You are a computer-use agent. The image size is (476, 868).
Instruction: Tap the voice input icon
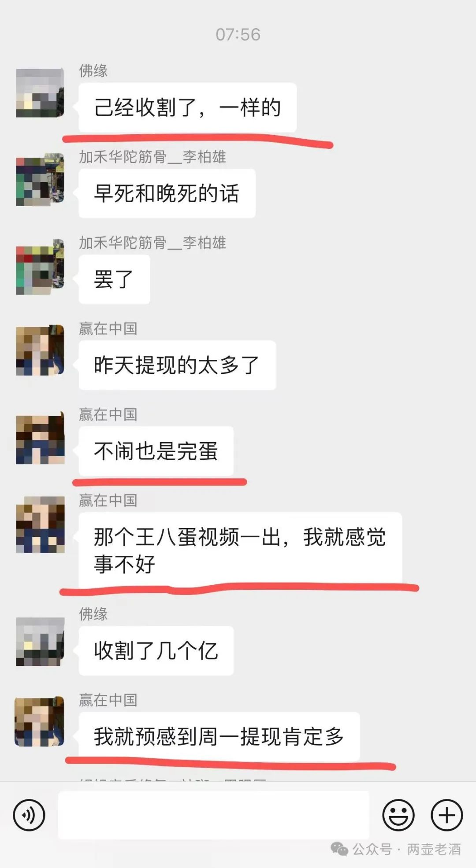click(29, 815)
